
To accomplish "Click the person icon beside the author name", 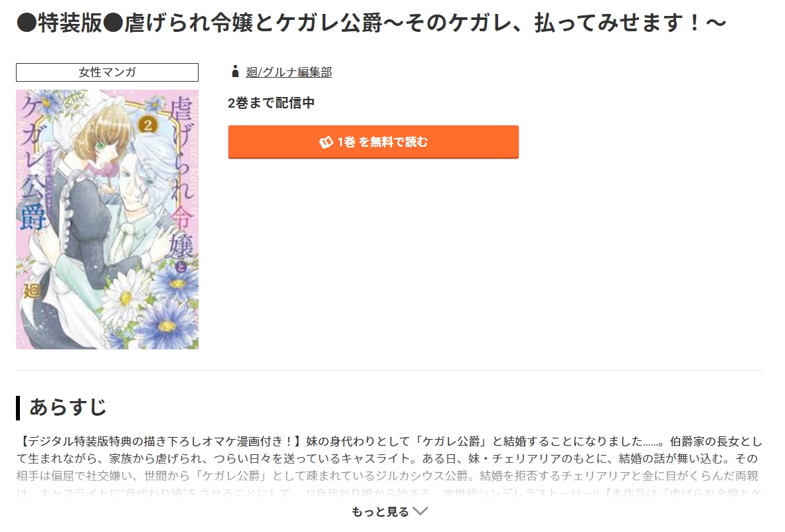I will point(235,72).
